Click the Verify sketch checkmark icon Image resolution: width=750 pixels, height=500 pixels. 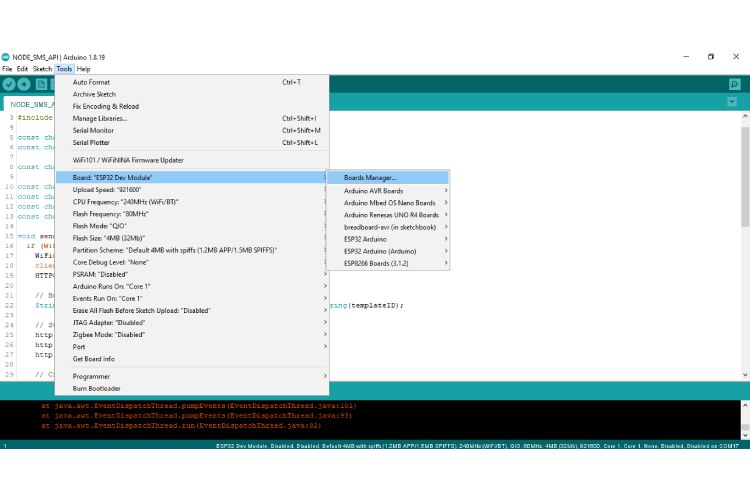pos(9,85)
